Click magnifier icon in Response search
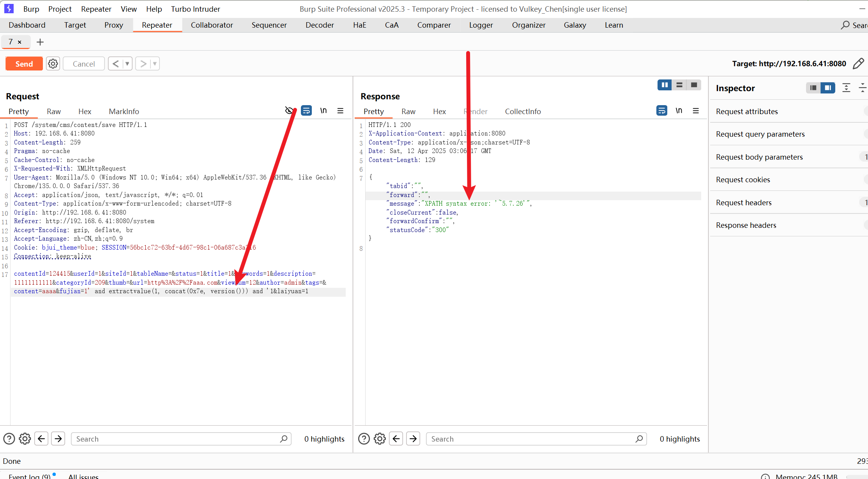Screen dimensions: 868x479 click(x=639, y=439)
